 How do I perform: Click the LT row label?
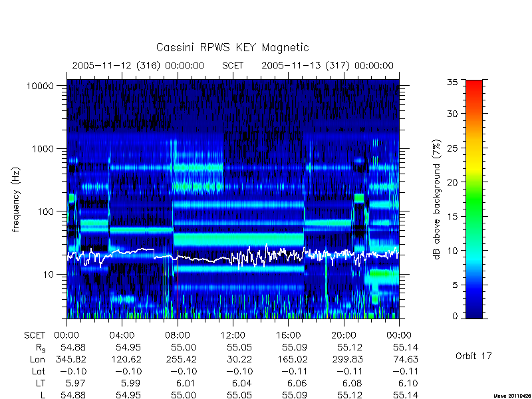tap(41, 383)
